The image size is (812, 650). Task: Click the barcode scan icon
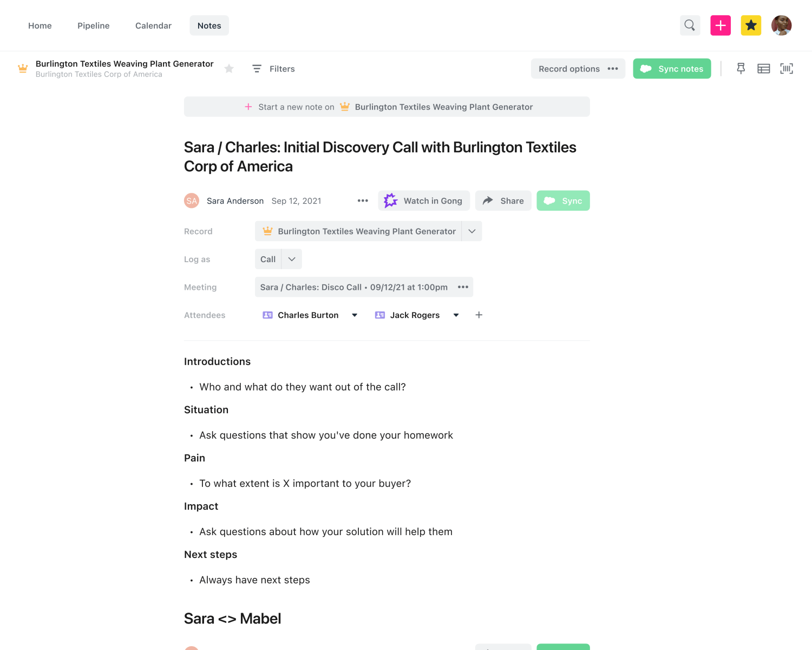(x=787, y=68)
